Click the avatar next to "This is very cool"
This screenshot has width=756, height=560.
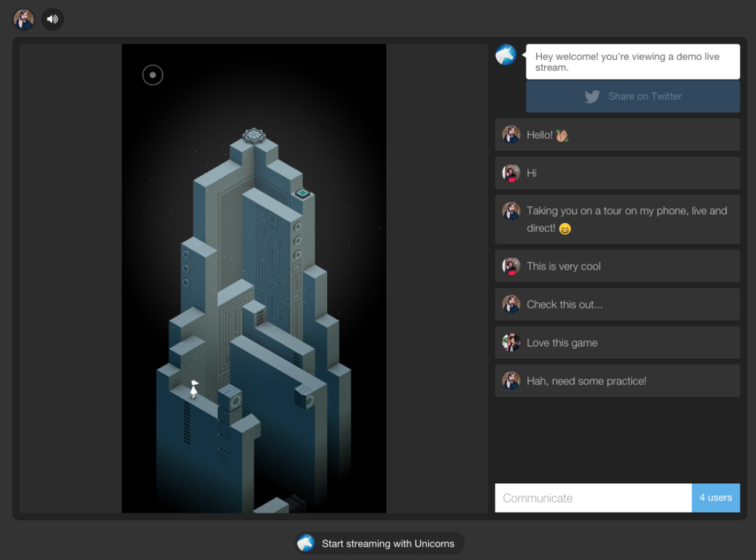511,266
